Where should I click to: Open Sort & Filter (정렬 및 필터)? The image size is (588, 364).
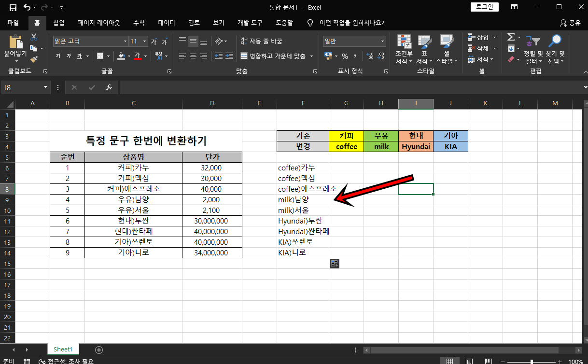tap(533, 49)
